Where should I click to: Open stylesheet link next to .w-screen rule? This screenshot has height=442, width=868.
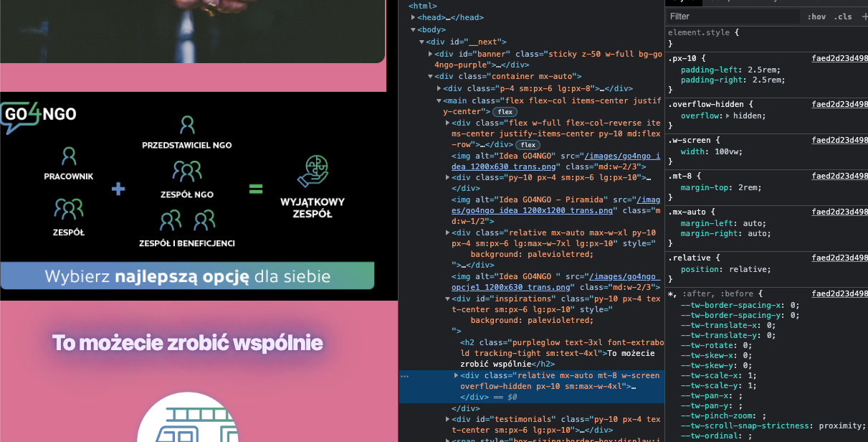coord(839,140)
